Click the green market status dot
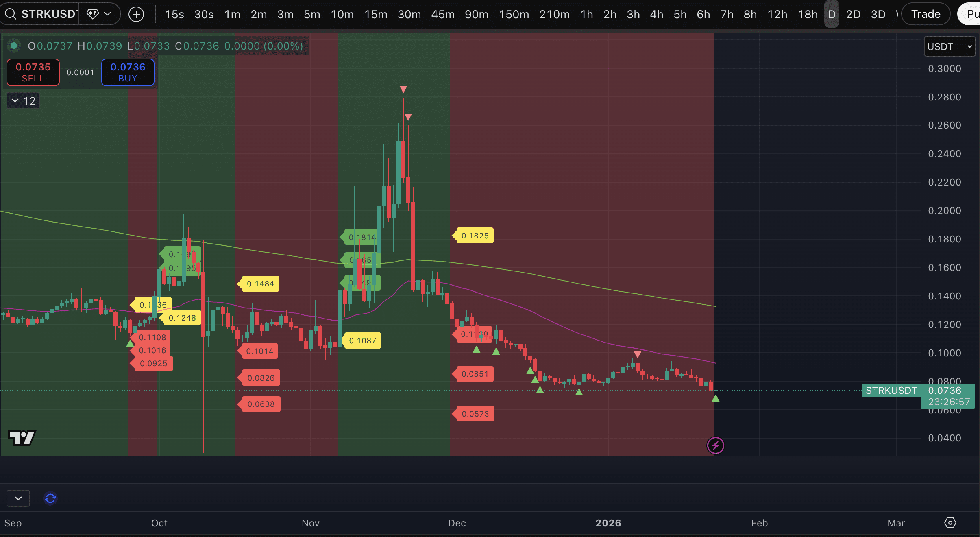The width and height of the screenshot is (980, 537). [x=14, y=46]
